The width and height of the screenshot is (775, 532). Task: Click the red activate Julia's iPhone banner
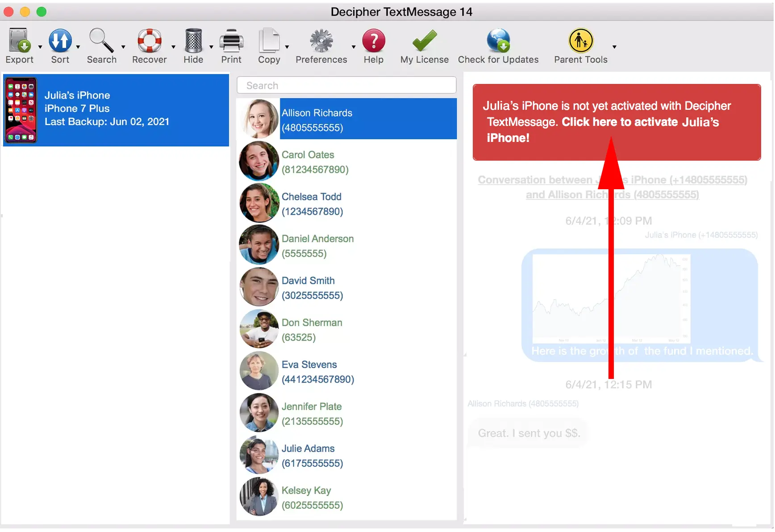point(616,122)
